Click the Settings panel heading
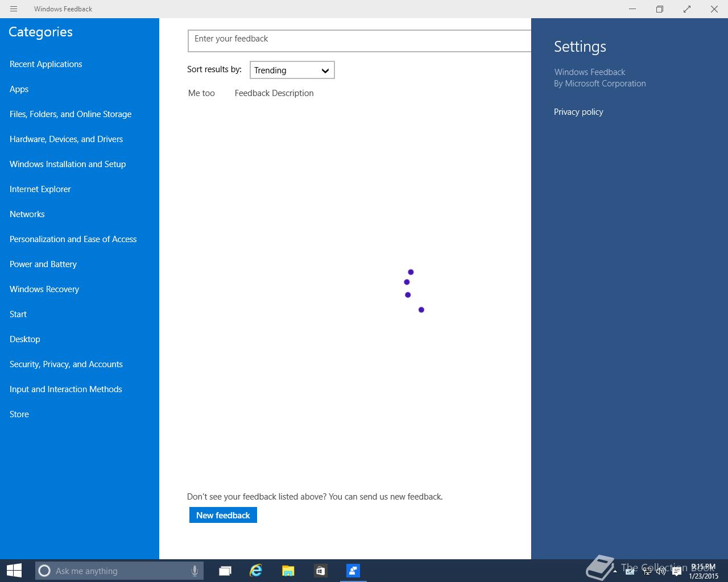The image size is (728, 582). pyautogui.click(x=580, y=47)
